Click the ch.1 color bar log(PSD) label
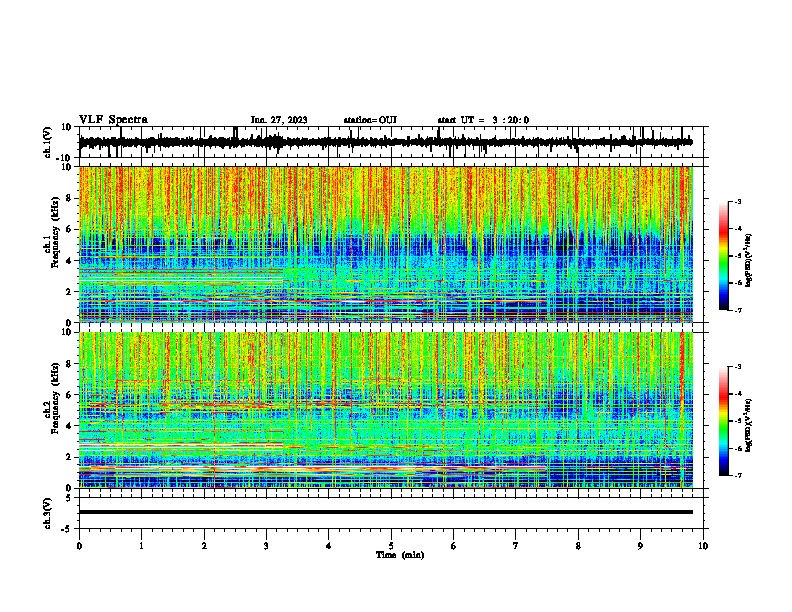Viewport: 792px width, 612px height. pyautogui.click(x=749, y=261)
